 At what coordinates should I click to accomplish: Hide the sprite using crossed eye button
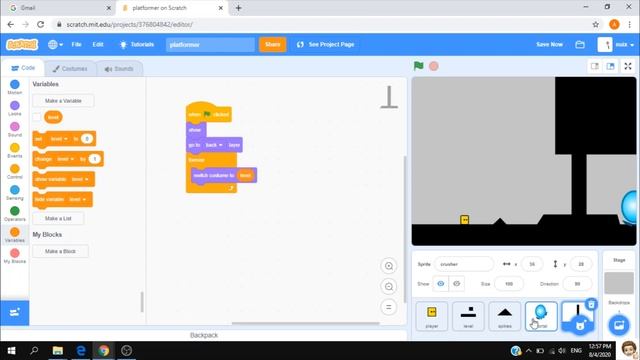(456, 284)
